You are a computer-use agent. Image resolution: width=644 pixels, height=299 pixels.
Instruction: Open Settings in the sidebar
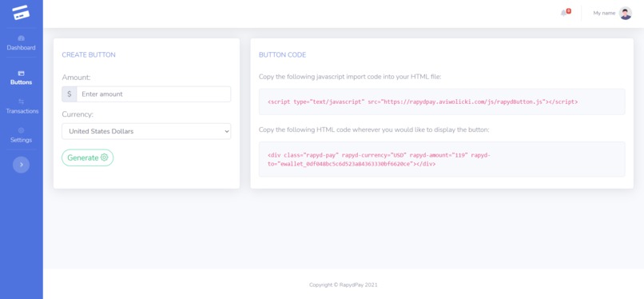[21, 135]
